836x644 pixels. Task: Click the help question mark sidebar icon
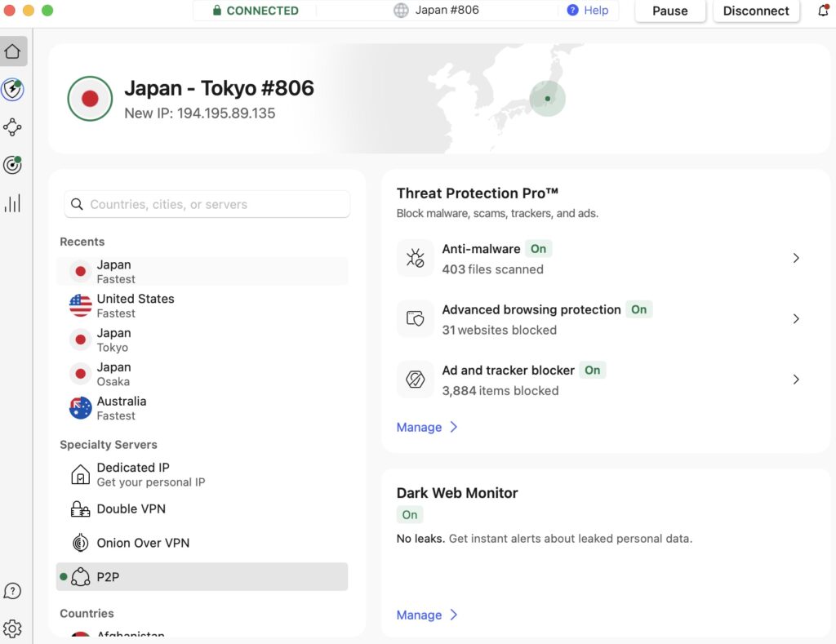click(13, 591)
